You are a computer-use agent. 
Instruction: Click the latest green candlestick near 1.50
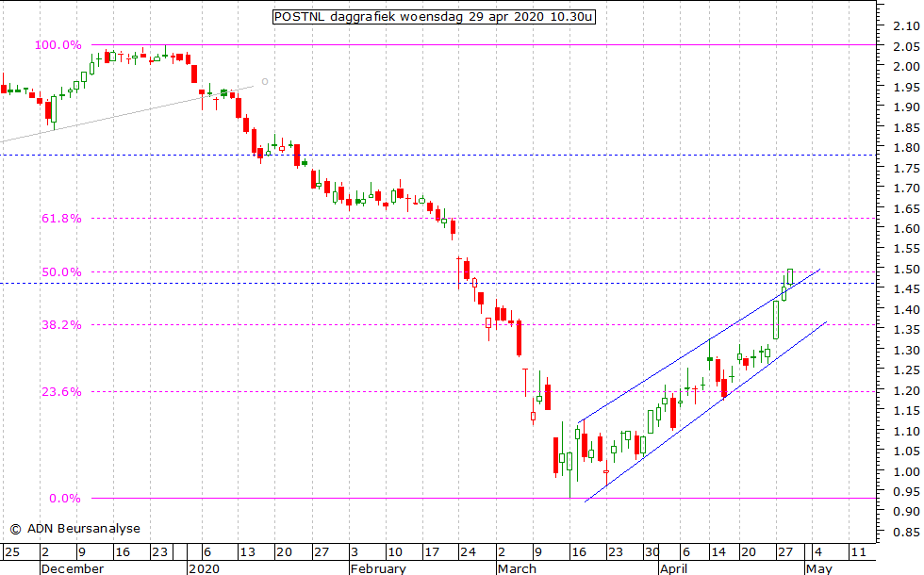click(790, 276)
